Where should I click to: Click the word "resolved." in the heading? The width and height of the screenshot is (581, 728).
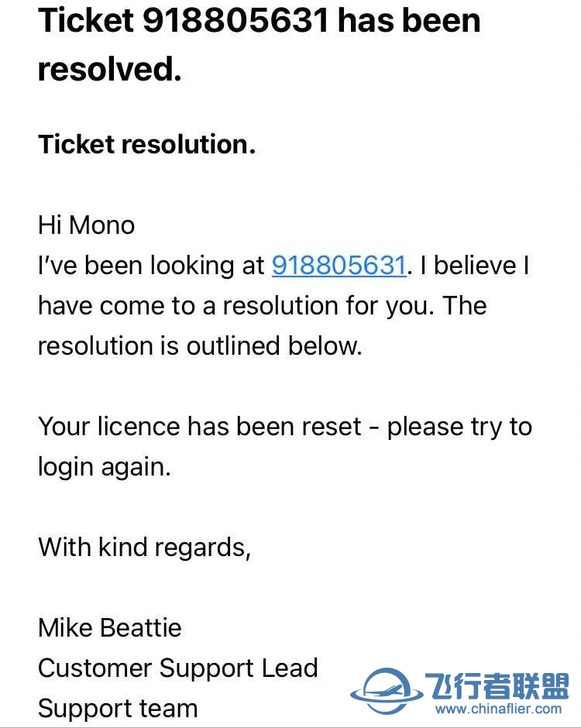point(109,69)
